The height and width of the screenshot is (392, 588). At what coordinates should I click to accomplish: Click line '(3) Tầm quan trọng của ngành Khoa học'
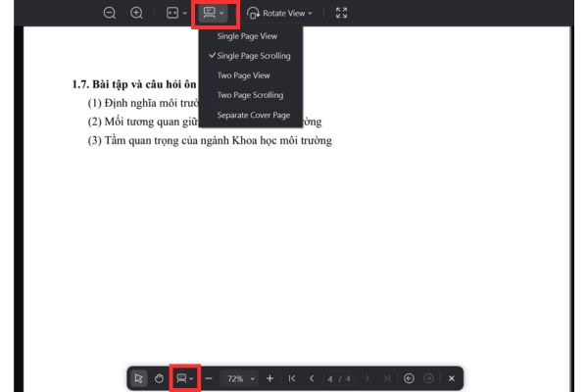(210, 140)
